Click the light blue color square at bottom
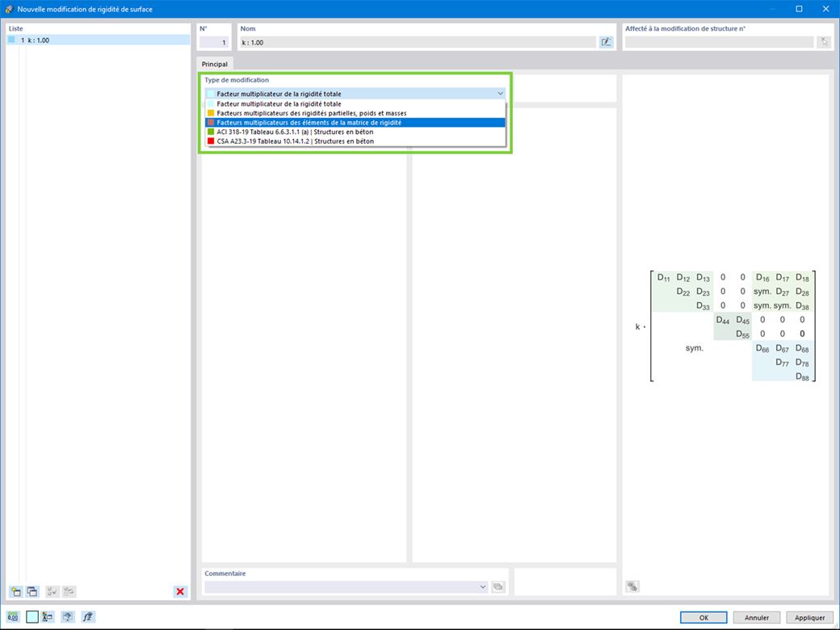This screenshot has height=630, width=840. [x=32, y=617]
